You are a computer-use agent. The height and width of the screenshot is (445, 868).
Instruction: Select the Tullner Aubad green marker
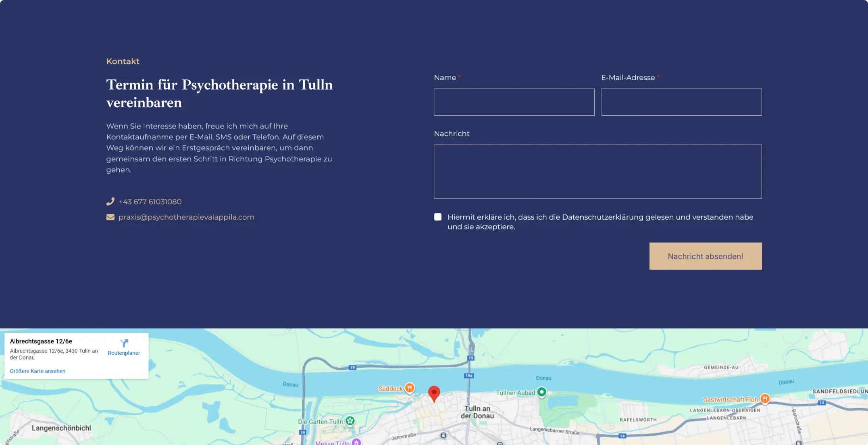(542, 392)
